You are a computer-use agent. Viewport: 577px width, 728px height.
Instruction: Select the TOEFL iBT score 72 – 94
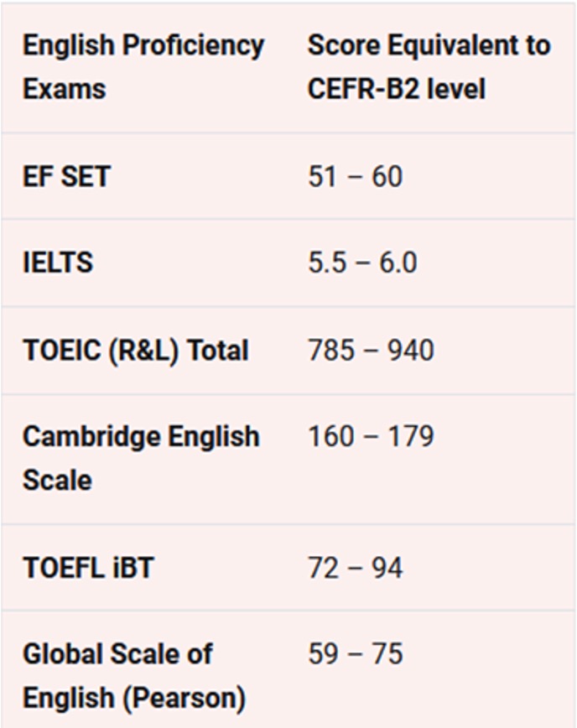pyautogui.click(x=355, y=568)
